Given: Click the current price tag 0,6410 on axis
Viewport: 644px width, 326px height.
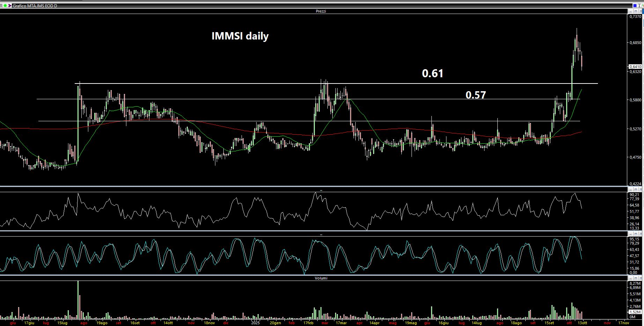Looking at the screenshot, I should click(x=636, y=66).
